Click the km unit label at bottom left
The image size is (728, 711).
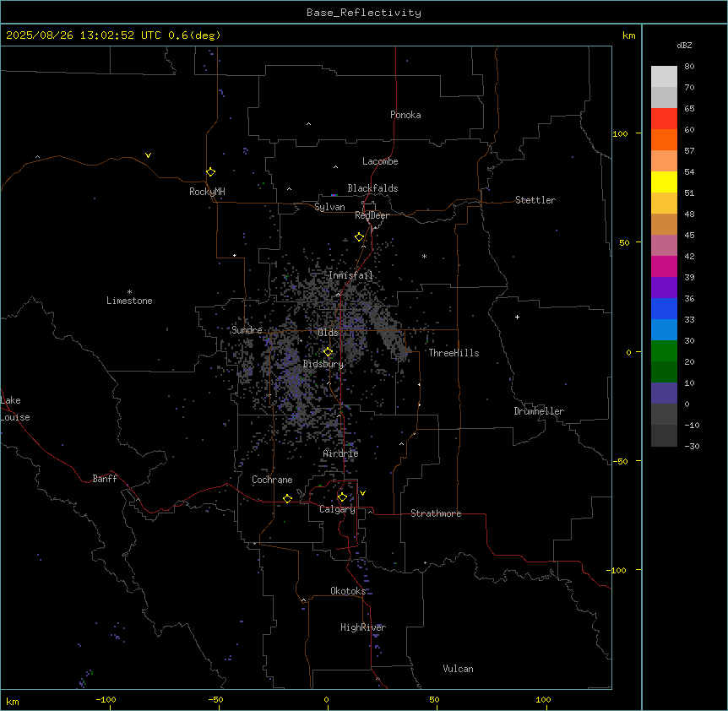12,701
